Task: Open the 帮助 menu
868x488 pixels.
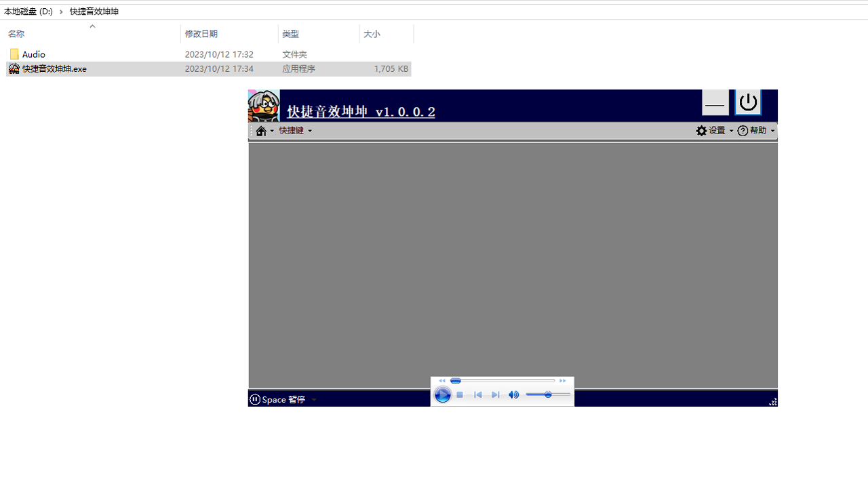Action: click(x=756, y=131)
